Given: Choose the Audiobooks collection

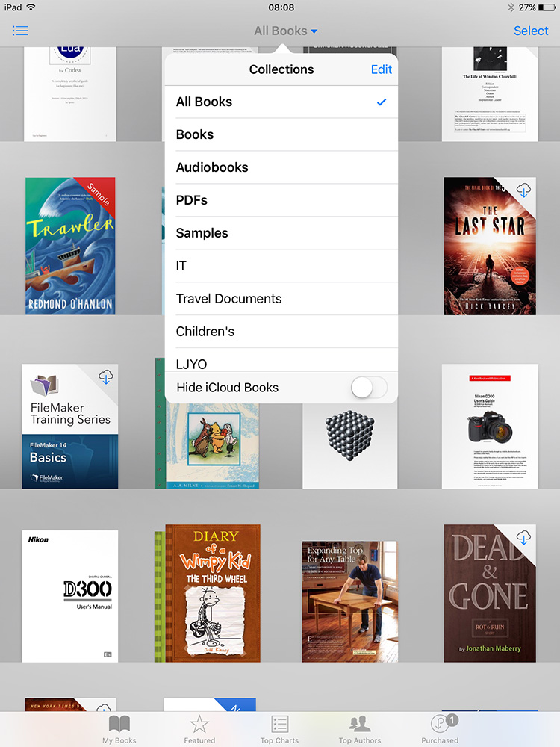Looking at the screenshot, I should 281,167.
